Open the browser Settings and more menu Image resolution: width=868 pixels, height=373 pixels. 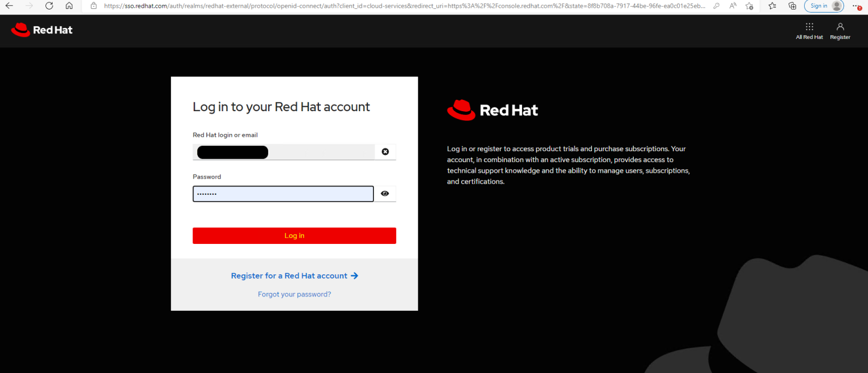point(857,5)
